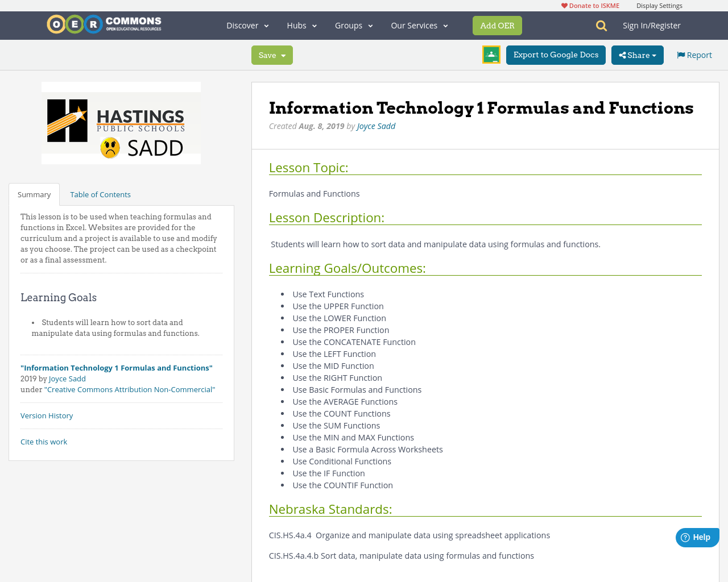Open the Groups menu

click(354, 24)
